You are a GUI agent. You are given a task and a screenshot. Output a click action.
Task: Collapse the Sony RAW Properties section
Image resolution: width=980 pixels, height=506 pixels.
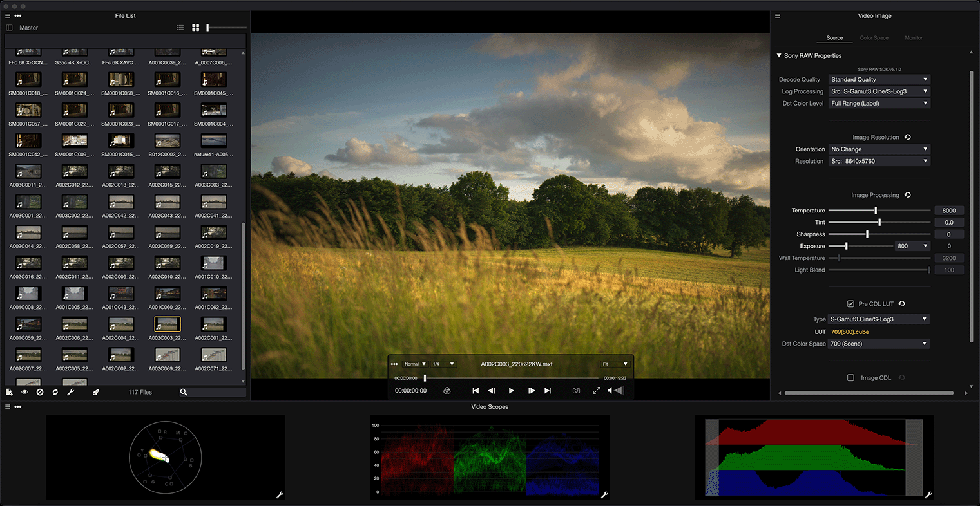coord(779,56)
